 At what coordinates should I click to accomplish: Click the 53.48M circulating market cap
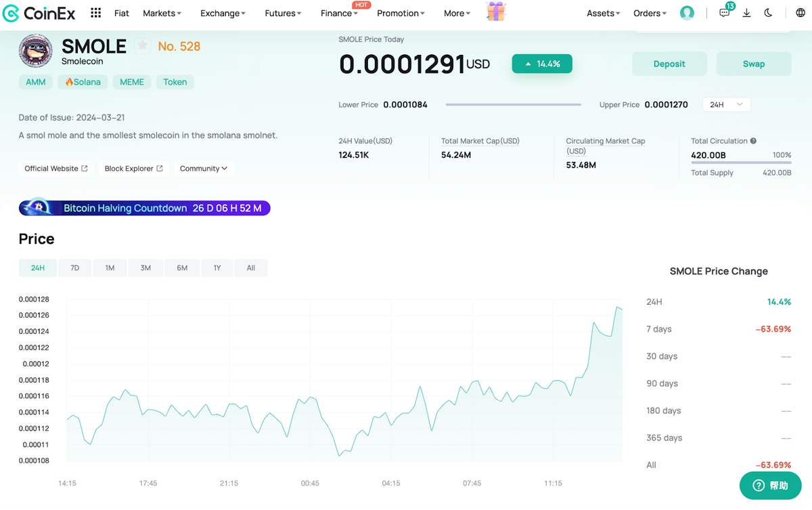[x=581, y=165]
